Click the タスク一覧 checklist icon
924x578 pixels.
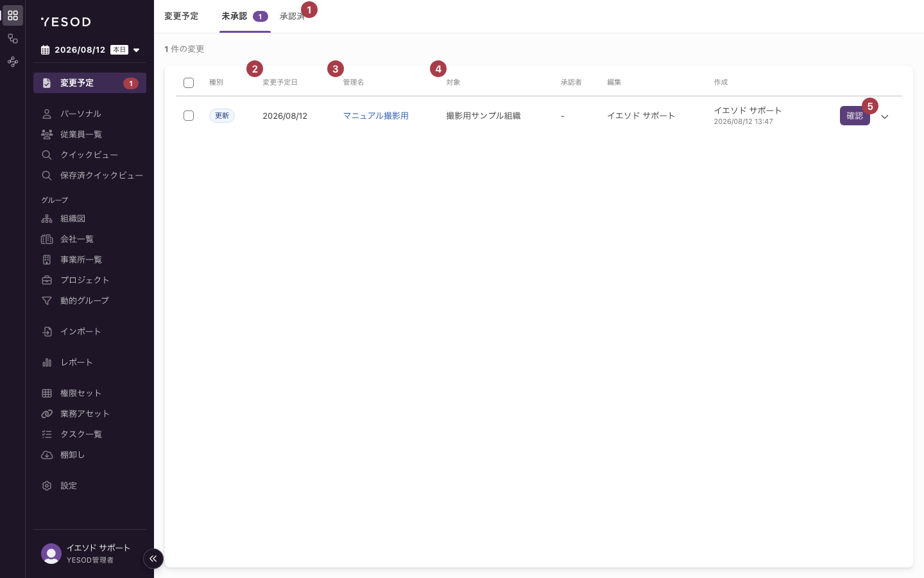click(47, 434)
